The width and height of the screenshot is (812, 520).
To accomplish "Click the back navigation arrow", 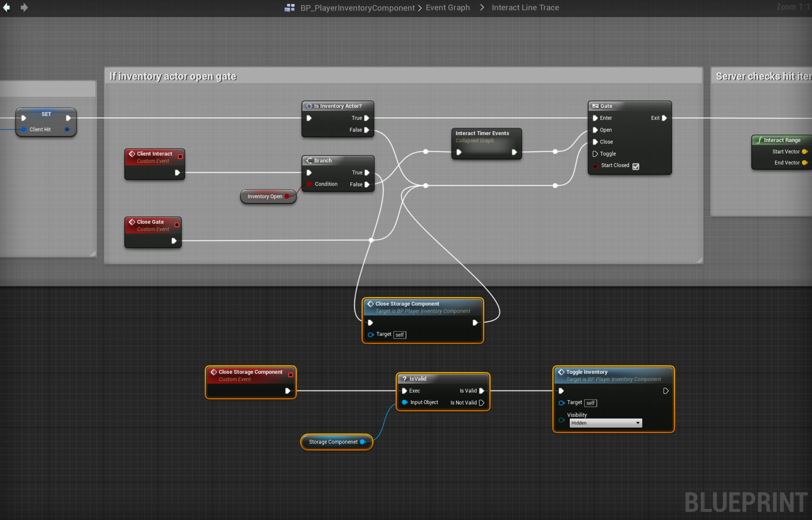I will (x=6, y=8).
